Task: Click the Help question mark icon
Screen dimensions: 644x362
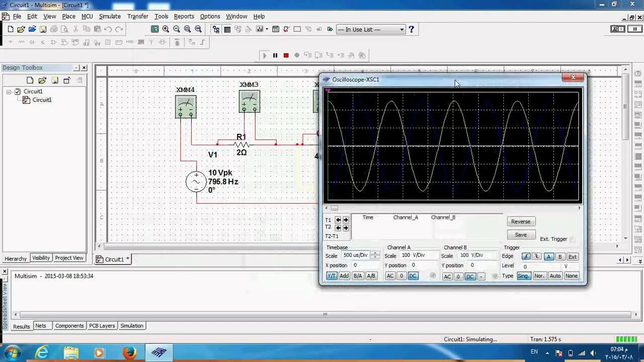Action: coord(411,29)
